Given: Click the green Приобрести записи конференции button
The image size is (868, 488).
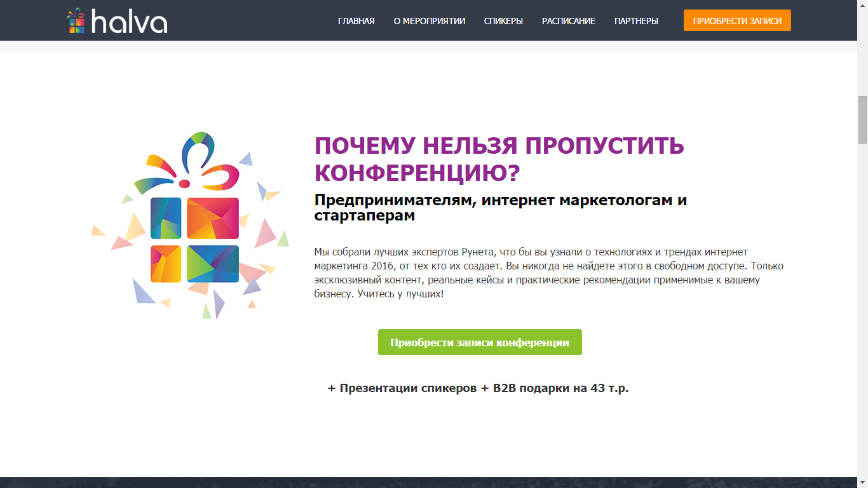Looking at the screenshot, I should click(480, 342).
